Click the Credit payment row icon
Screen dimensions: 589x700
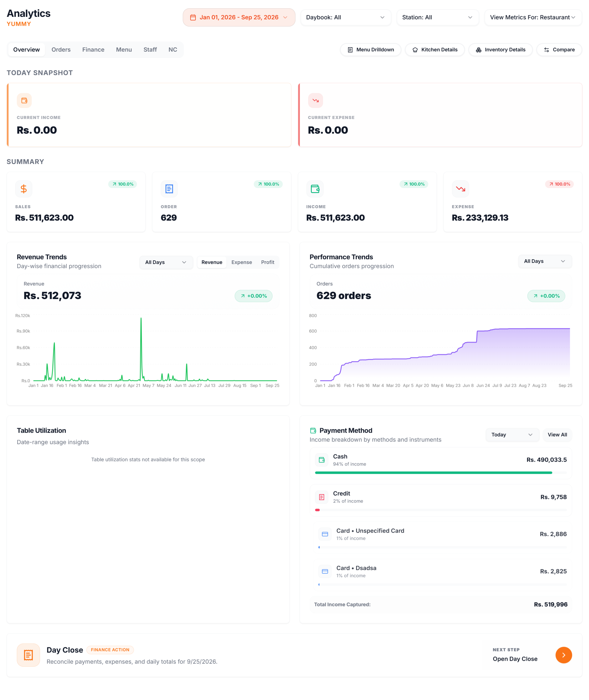[321, 497]
